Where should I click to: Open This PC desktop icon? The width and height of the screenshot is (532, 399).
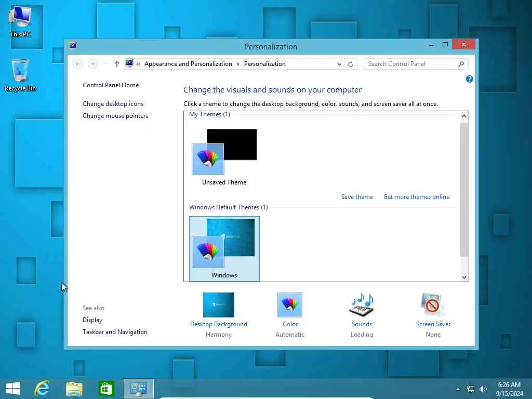[20, 21]
